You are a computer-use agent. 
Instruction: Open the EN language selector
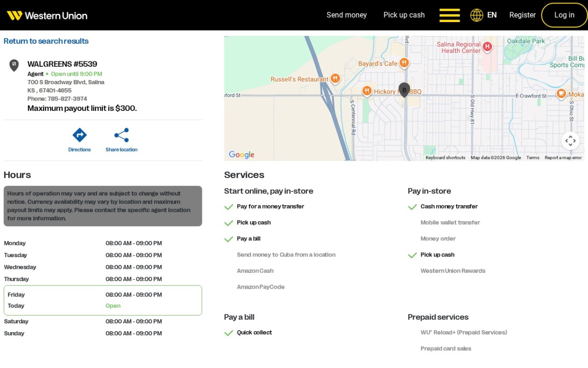(492, 15)
